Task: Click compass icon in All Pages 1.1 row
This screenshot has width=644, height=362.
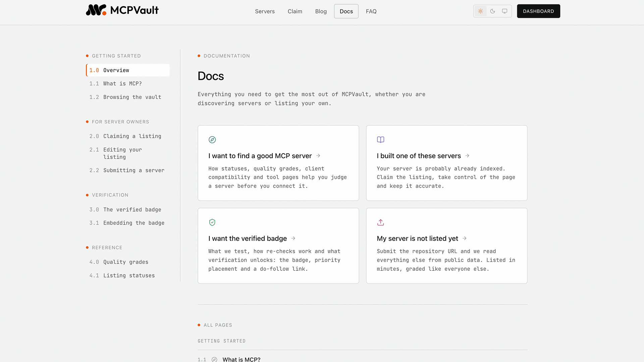Action: click(214, 359)
